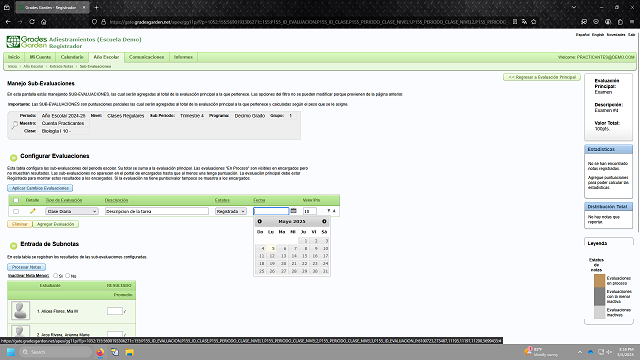Click the Windows taskbar Search box
This screenshot has width=640, height=360.
pyautogui.click(x=56, y=352)
